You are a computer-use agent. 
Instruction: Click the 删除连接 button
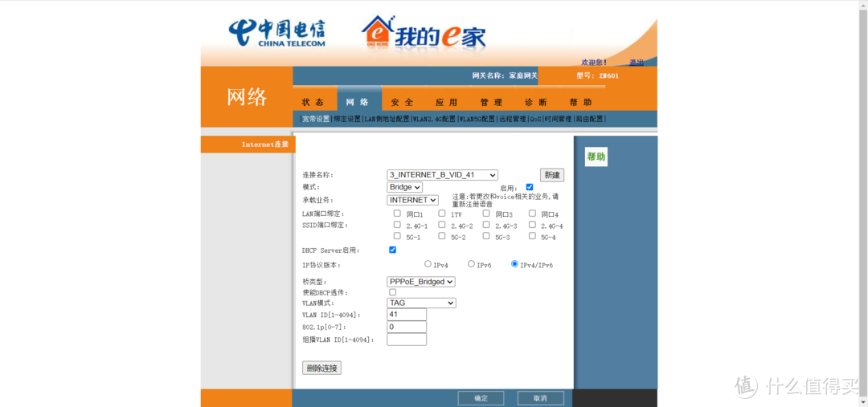[321, 368]
